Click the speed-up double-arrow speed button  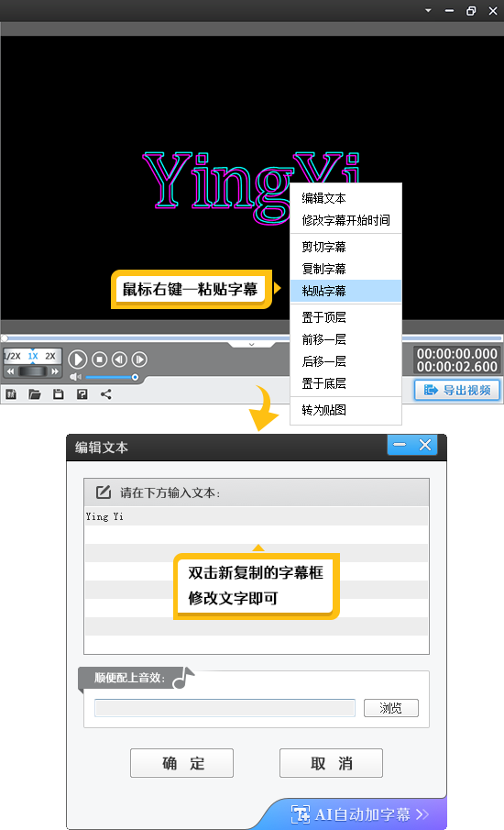(55, 371)
